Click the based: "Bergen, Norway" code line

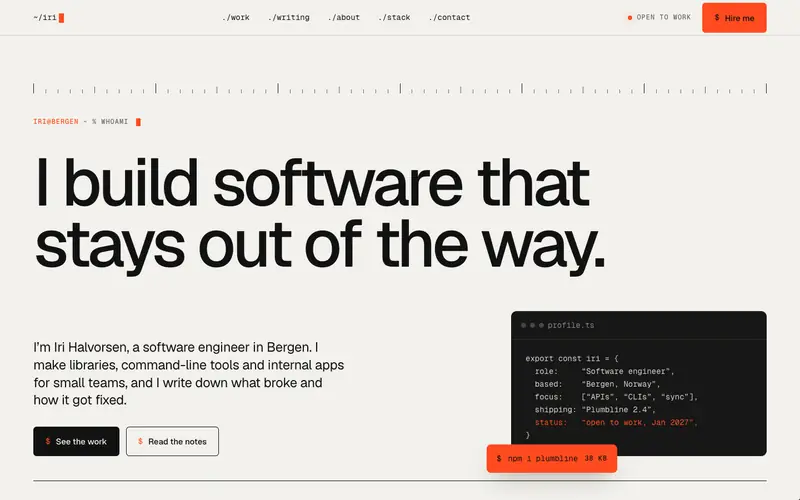click(597, 384)
